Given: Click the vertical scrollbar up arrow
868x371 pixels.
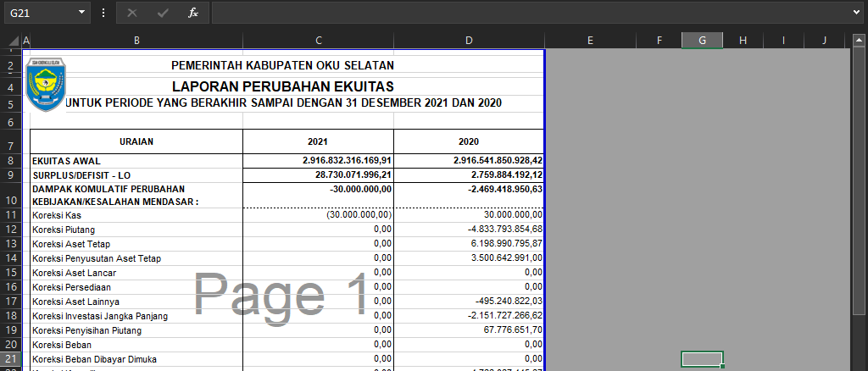Looking at the screenshot, I should [858, 40].
